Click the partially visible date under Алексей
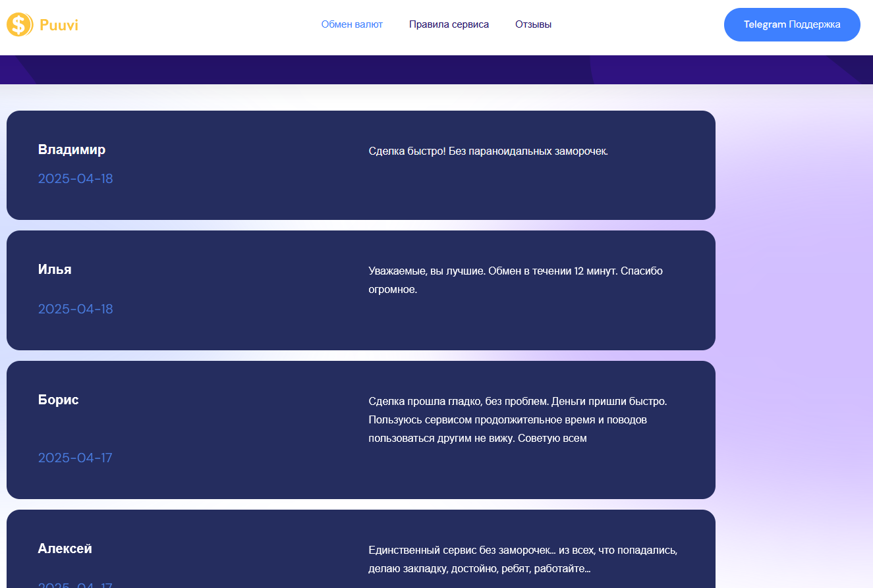Image resolution: width=873 pixels, height=588 pixels. (75, 585)
